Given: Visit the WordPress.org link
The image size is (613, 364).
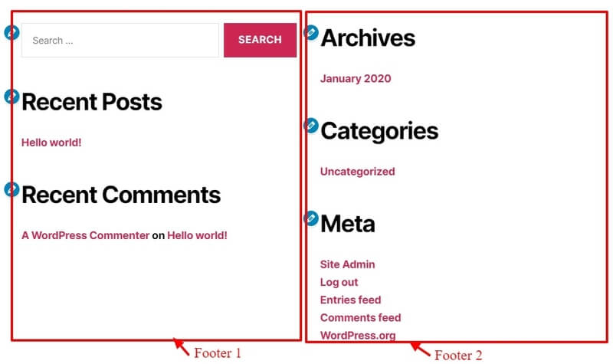Looking at the screenshot, I should point(358,336).
